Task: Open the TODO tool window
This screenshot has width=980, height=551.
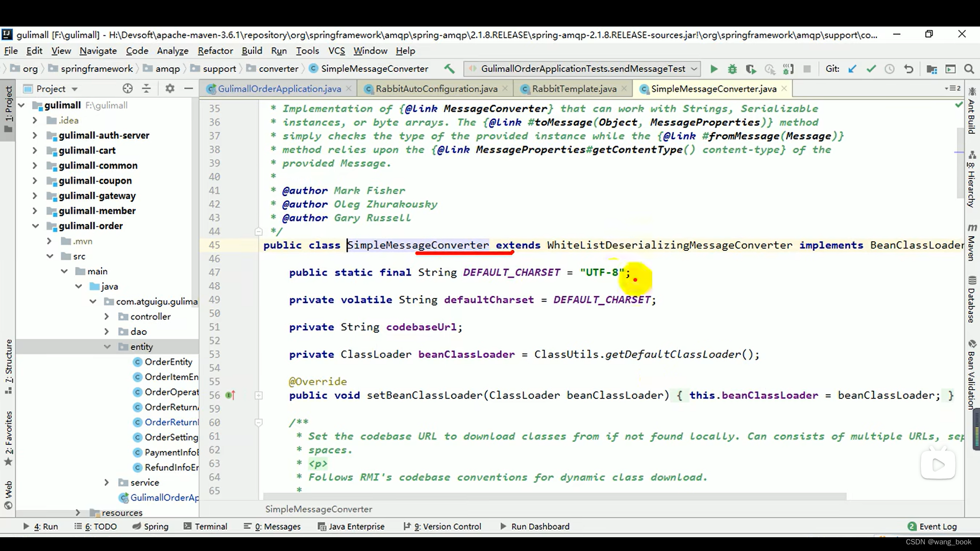Action: pyautogui.click(x=95, y=526)
